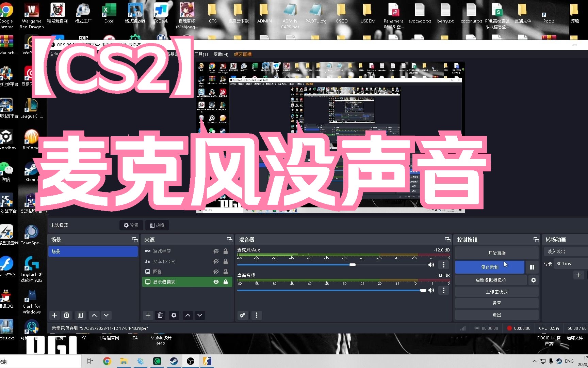This screenshot has width=588, height=368.
Task: Mute the 麦克风/Aux speaker icon
Action: coord(431,265)
